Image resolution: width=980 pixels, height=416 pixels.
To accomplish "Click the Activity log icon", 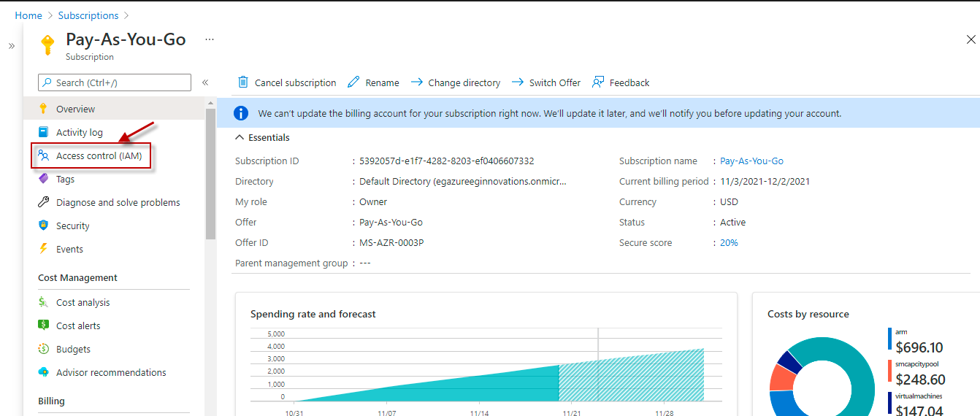I will [44, 132].
